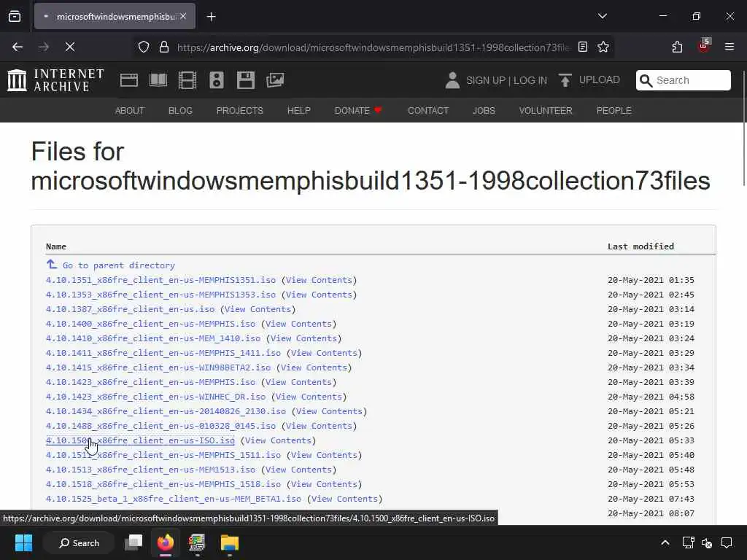Bookmark this page with star icon
Image resolution: width=747 pixels, height=560 pixels.
coord(603,47)
